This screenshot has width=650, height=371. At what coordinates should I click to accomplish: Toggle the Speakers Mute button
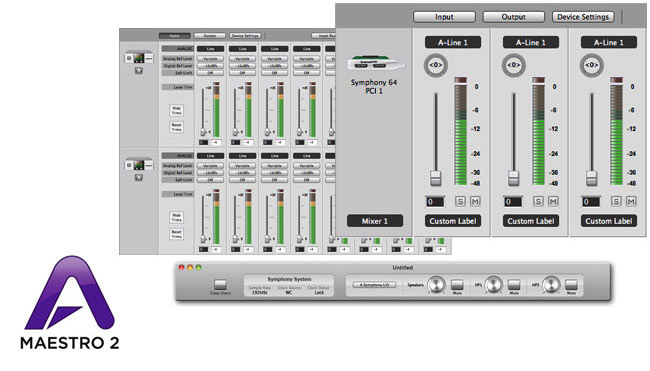pyautogui.click(x=457, y=284)
